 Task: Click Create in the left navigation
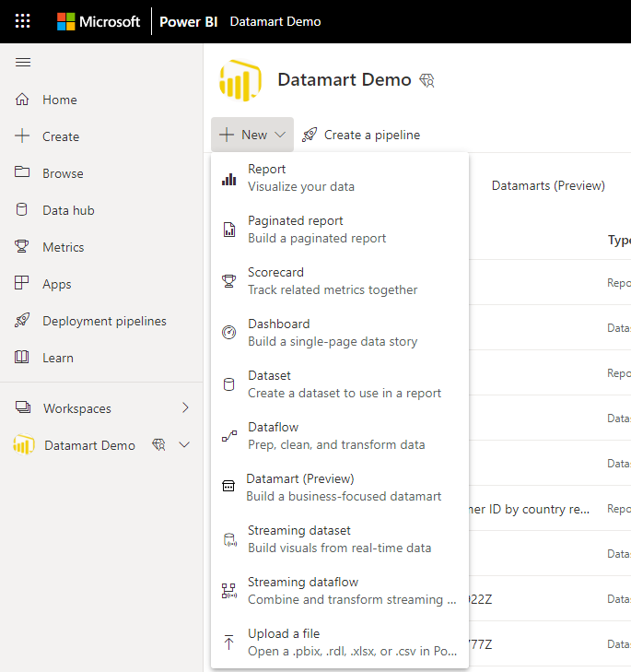point(60,136)
